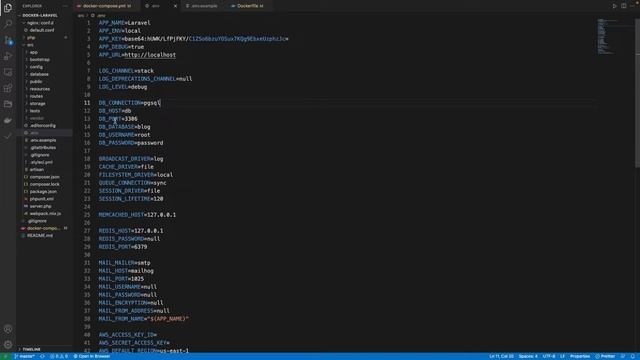The width and height of the screenshot is (640, 360).
Task: Open the errors and warnings counter
Action: [x=59, y=356]
